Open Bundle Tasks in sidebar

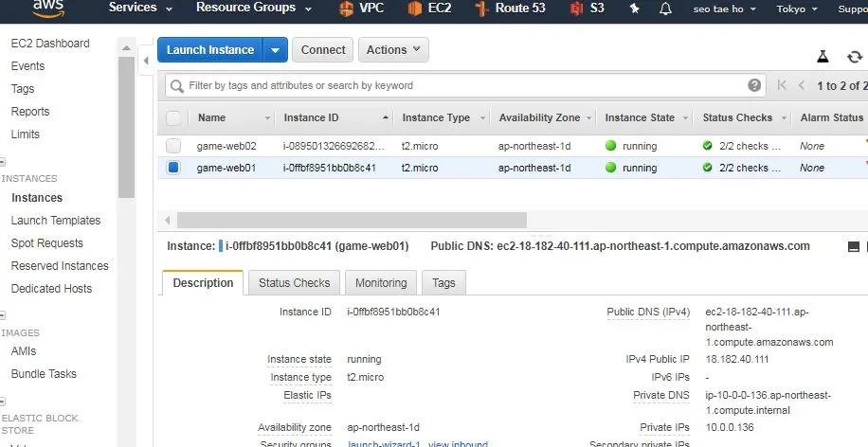pyautogui.click(x=44, y=373)
